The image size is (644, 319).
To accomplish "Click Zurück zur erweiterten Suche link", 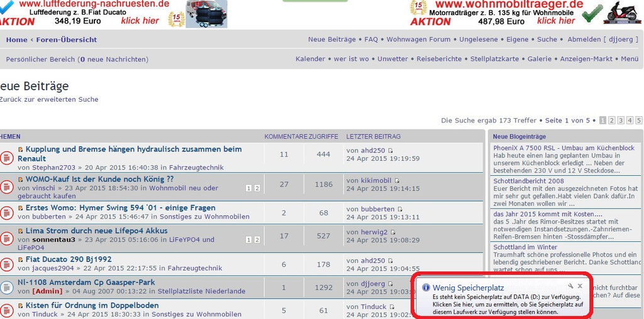I will (x=49, y=99).
